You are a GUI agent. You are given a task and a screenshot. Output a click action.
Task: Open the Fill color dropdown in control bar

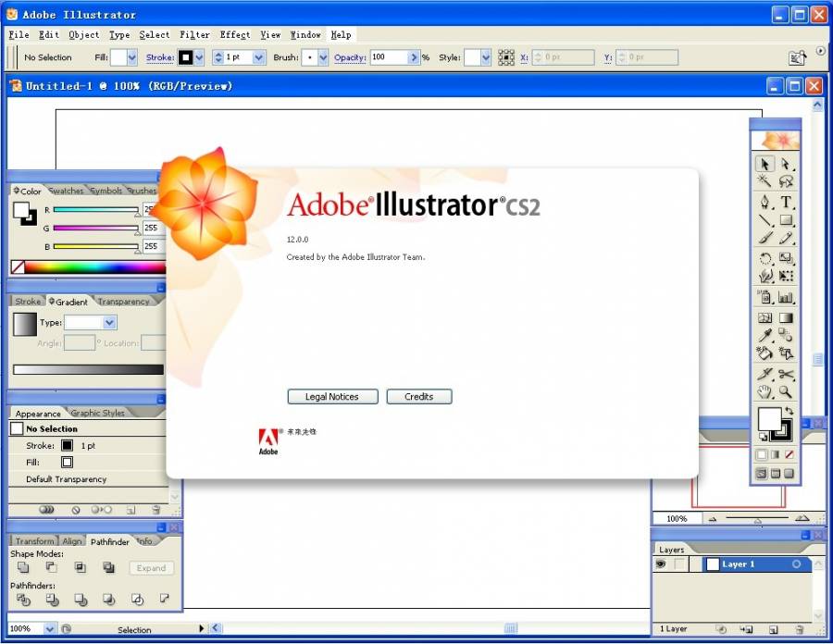[x=131, y=57]
